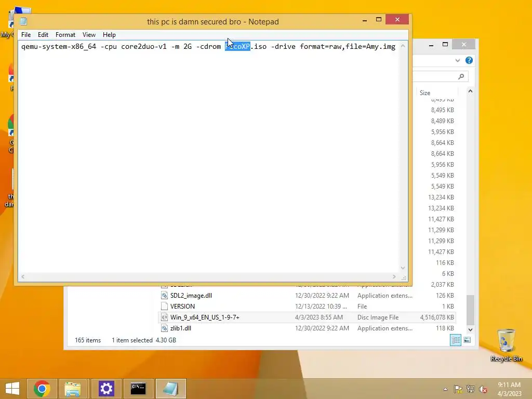Click the SDL2_image.dll file icon
The image size is (532, 399).
164,296
